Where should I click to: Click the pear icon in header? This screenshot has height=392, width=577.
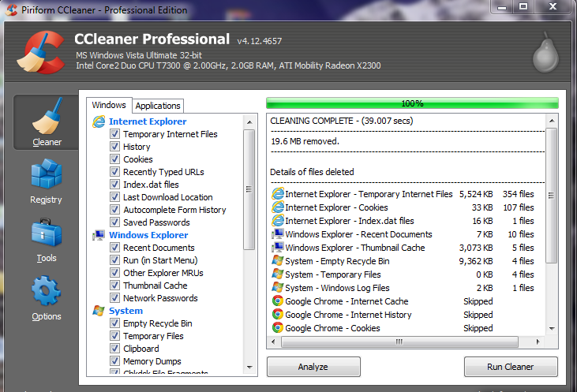(x=545, y=53)
